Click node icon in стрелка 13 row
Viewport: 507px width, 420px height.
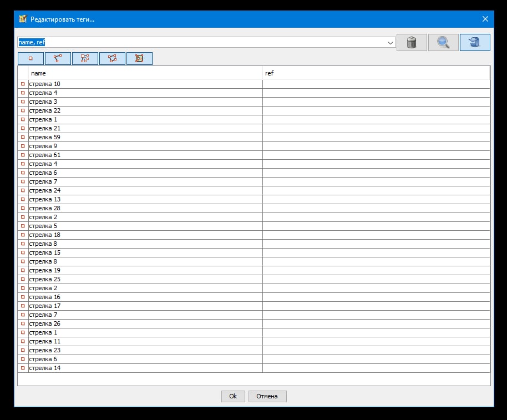tap(23, 200)
